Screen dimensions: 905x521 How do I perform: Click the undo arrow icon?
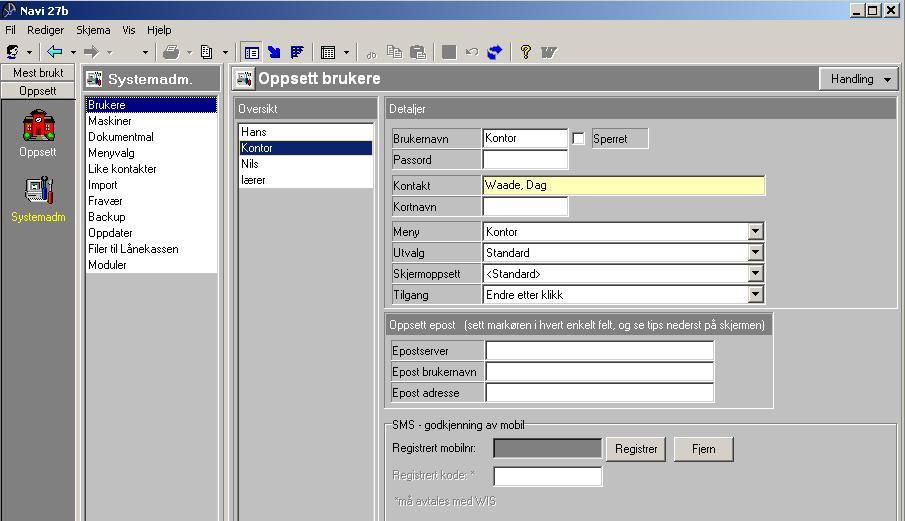[x=472, y=52]
